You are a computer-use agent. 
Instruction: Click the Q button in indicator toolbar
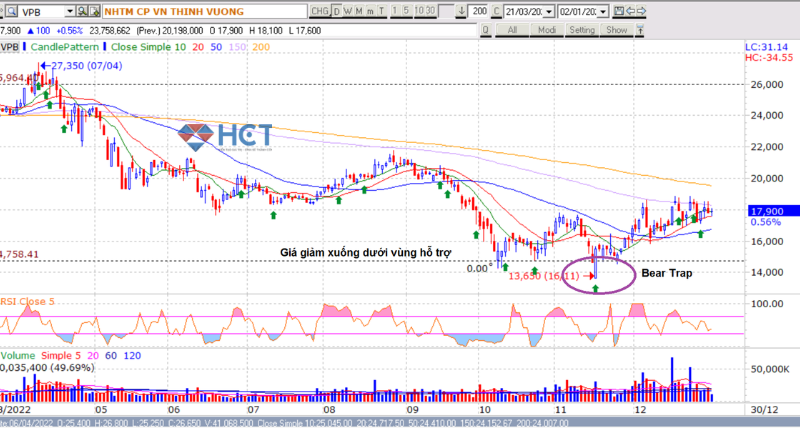pyautogui.click(x=486, y=30)
